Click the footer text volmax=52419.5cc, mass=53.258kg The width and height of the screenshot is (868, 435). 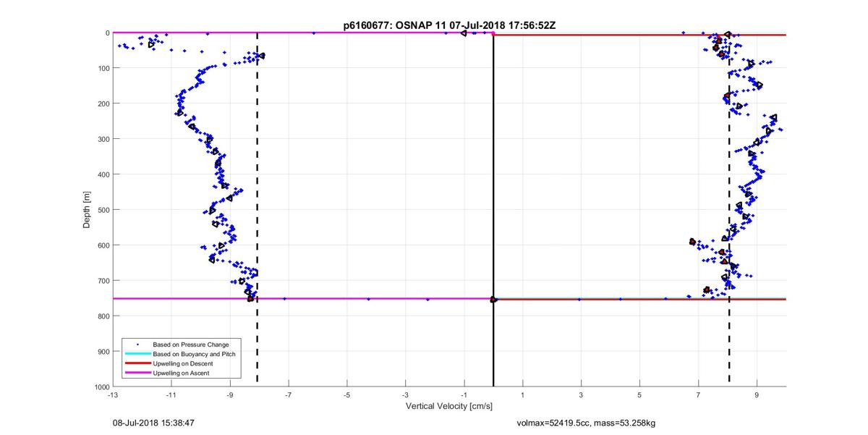587,423
